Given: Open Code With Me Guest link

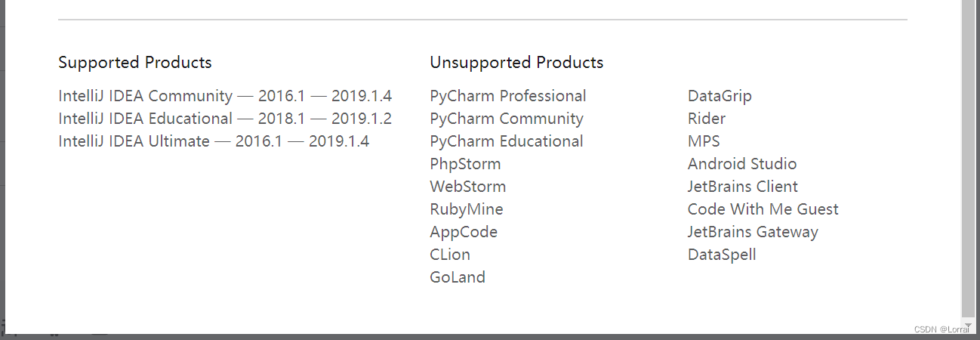Looking at the screenshot, I should click(x=763, y=209).
